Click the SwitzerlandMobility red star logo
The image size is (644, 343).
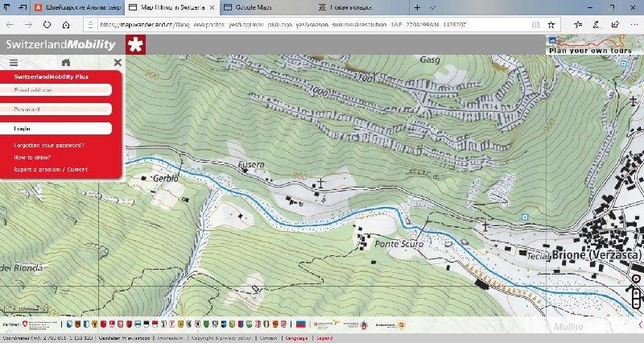click(x=135, y=44)
